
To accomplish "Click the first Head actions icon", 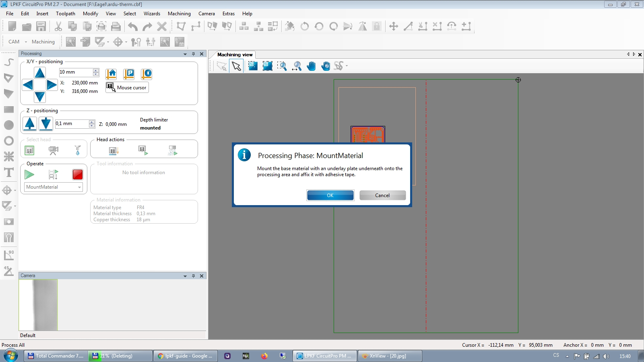I will pyautogui.click(x=114, y=151).
